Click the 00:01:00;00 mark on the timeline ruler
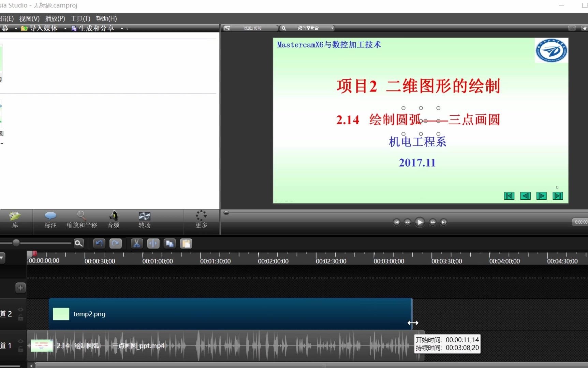 pyautogui.click(x=158, y=261)
